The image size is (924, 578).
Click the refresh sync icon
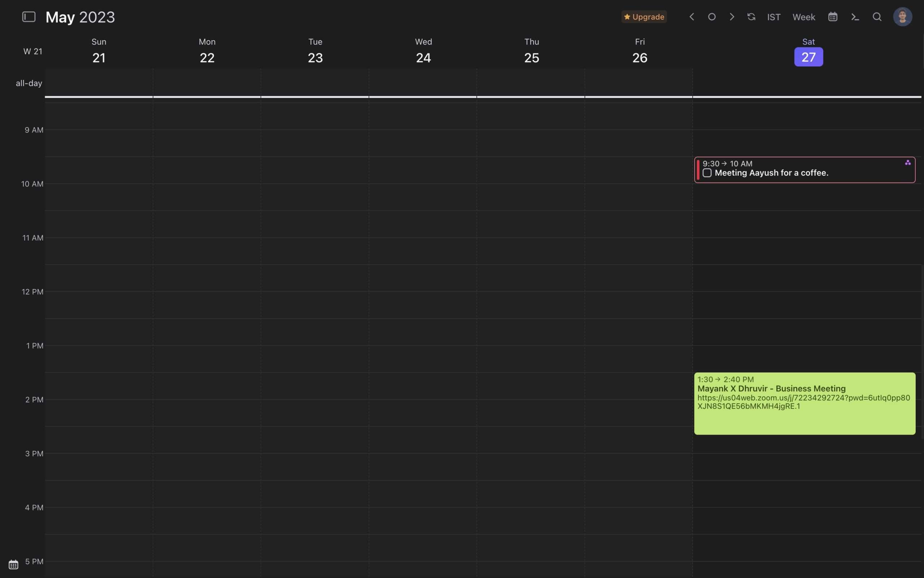coord(751,17)
